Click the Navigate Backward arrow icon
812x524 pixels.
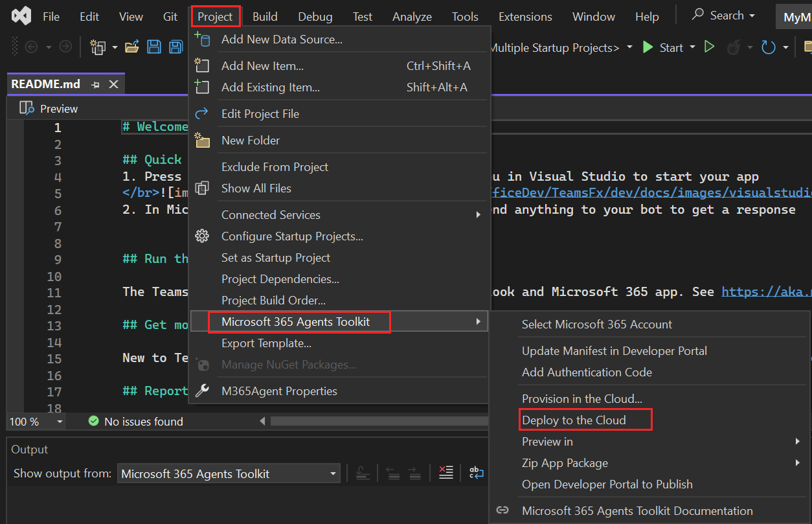point(31,47)
